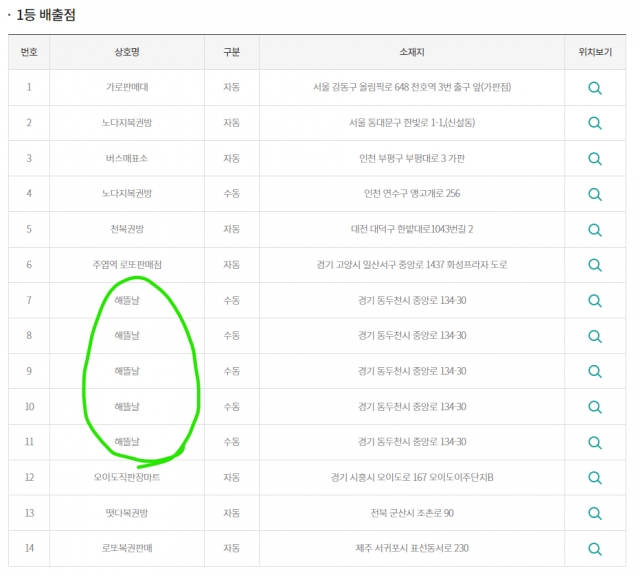This screenshot has height=577, width=640.
Task: Click store name 로또복권판매
Action: 127,548
